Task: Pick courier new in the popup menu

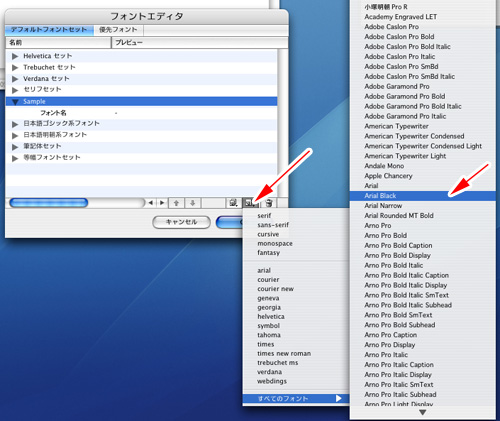Action: tap(296, 289)
